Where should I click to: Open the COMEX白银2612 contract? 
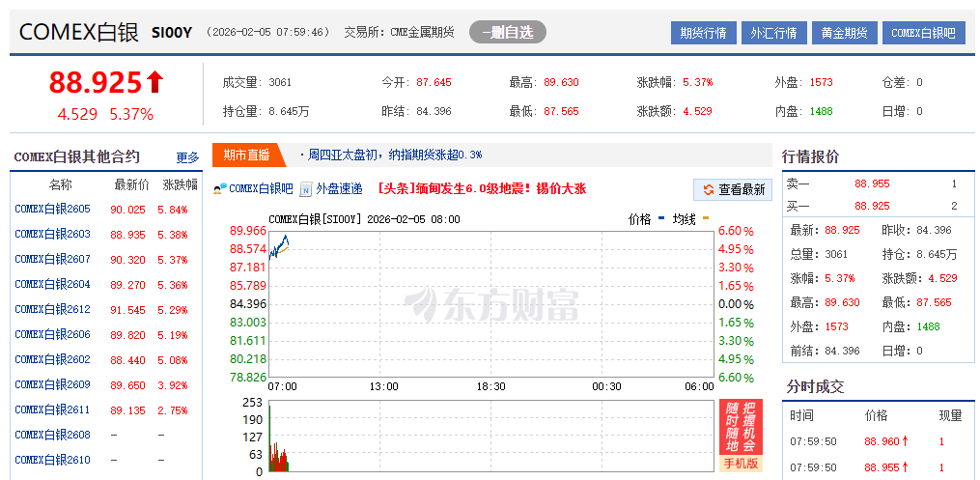pyautogui.click(x=52, y=309)
